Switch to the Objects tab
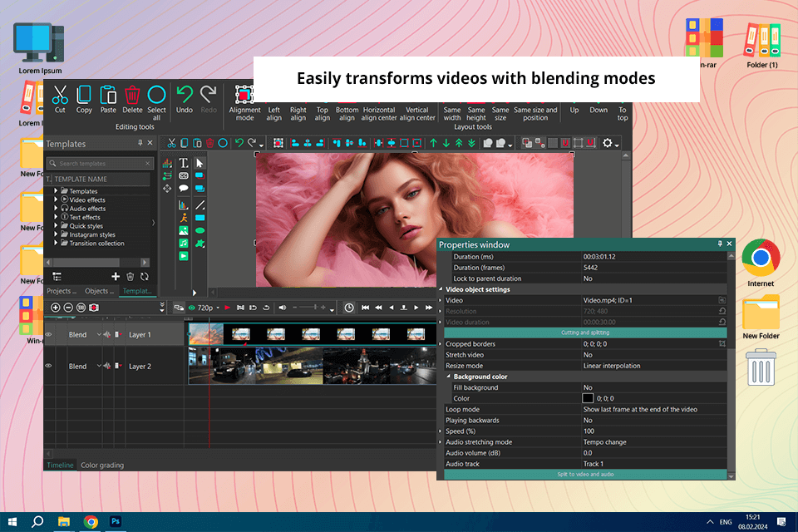798x532 pixels. click(99, 291)
